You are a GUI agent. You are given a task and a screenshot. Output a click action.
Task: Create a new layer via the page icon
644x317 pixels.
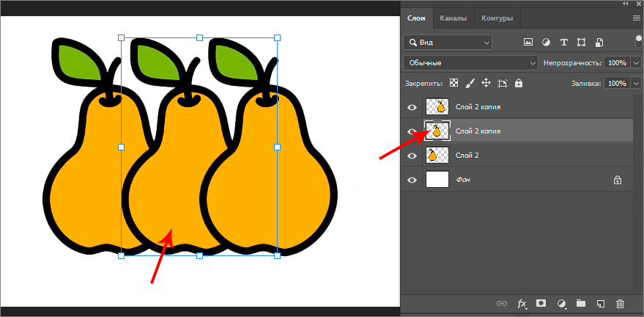tap(600, 303)
